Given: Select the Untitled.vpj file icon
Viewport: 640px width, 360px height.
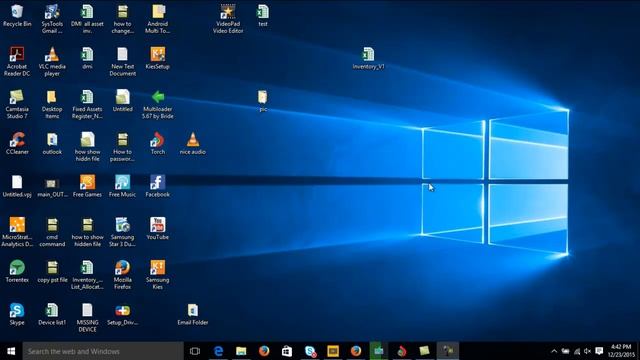Looking at the screenshot, I should 17,186.
